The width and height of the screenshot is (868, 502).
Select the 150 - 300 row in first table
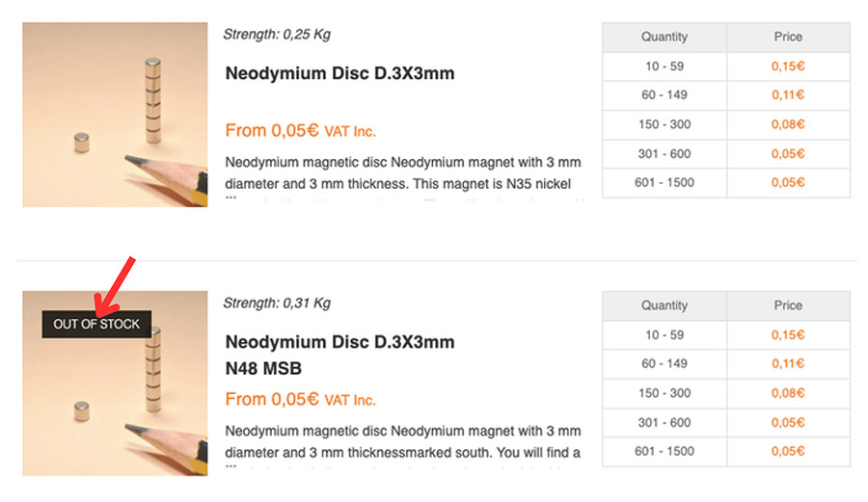[725, 124]
